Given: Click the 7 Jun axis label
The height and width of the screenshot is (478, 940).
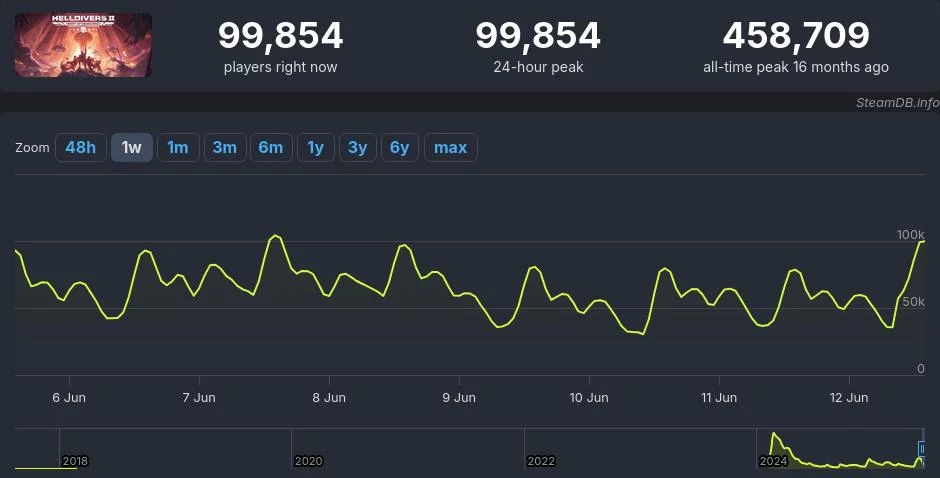Looking at the screenshot, I should click(199, 398).
